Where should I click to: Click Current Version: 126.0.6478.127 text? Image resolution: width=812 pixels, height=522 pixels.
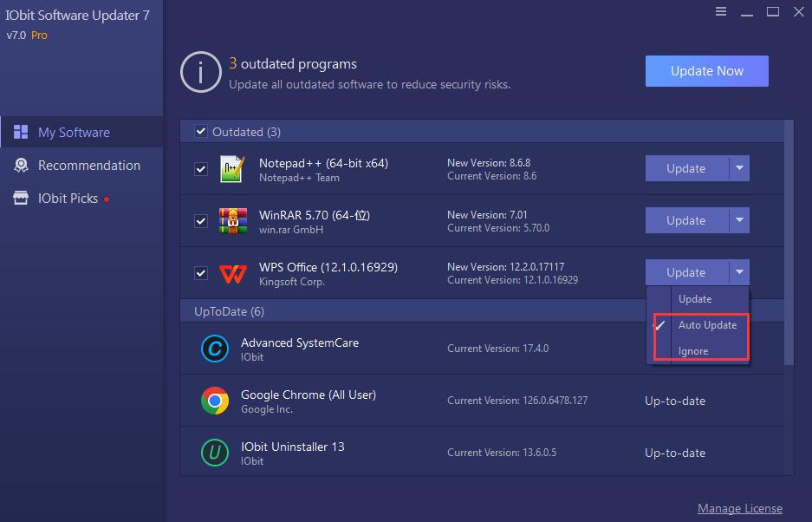pos(517,401)
